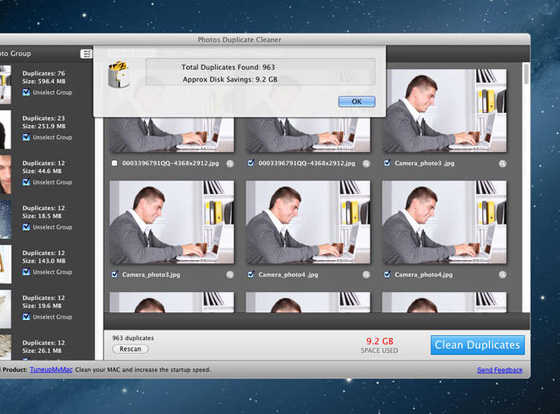Open the Send Feedback link
Image resolution: width=560 pixels, height=414 pixels.
click(x=500, y=370)
